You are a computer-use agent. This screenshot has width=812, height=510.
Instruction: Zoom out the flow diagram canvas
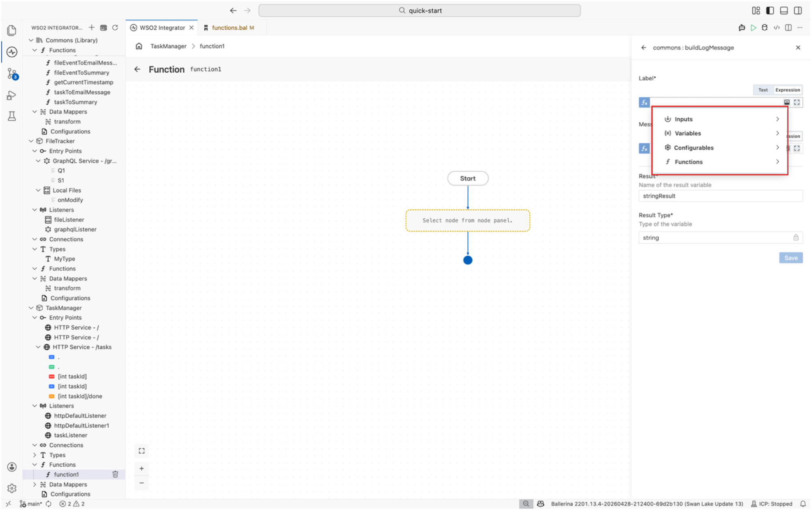coord(142,483)
